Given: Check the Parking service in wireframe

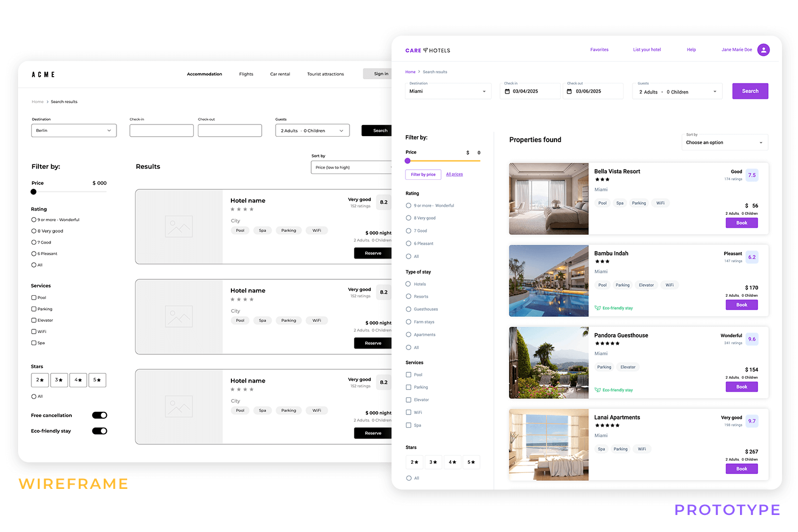Looking at the screenshot, I should (x=34, y=309).
